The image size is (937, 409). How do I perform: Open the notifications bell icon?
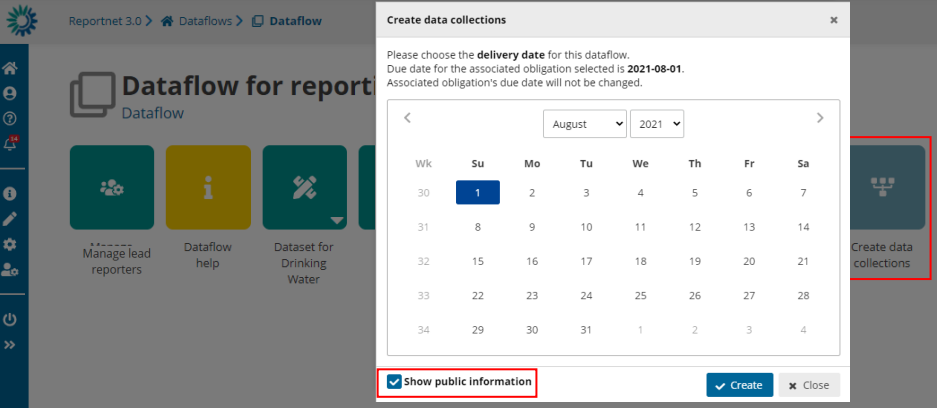(x=10, y=144)
